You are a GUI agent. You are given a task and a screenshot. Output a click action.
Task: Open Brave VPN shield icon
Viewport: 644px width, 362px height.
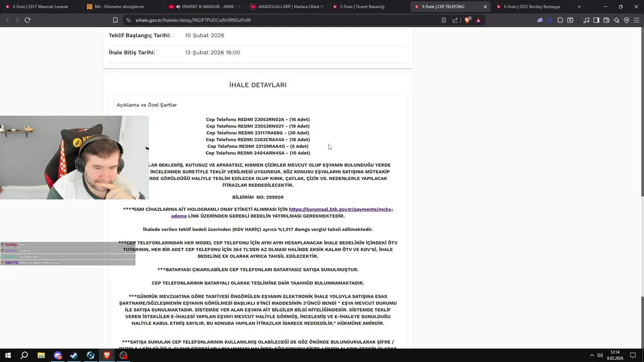coord(626,20)
